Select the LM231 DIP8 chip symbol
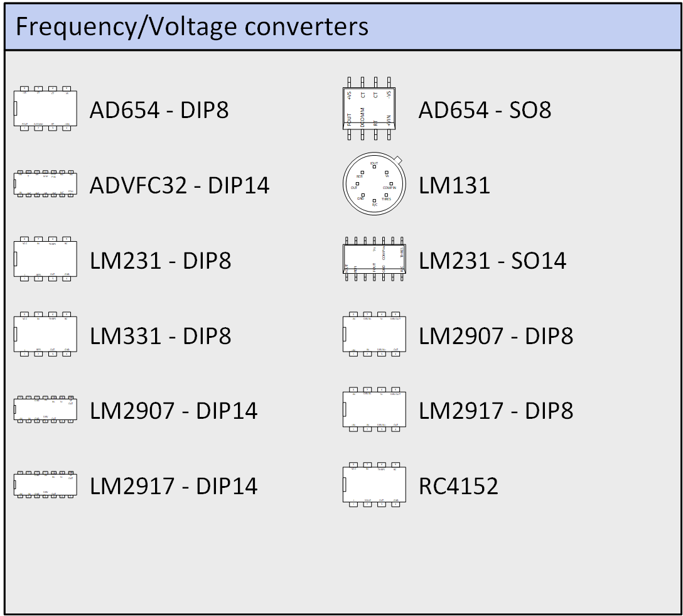Screen dimensions: 683x616 click(x=45, y=259)
